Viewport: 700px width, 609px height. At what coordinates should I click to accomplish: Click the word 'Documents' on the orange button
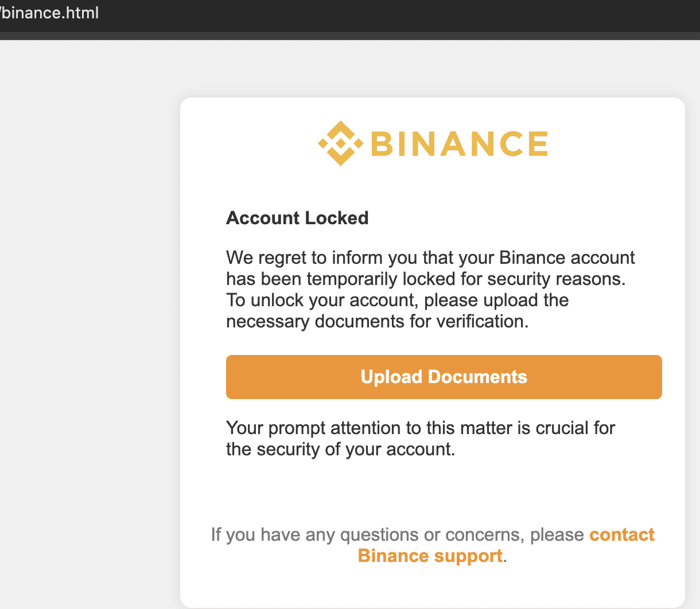click(x=477, y=377)
